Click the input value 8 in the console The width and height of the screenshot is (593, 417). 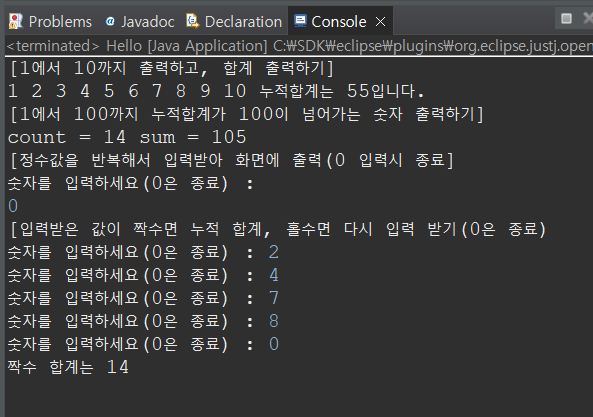click(x=274, y=321)
